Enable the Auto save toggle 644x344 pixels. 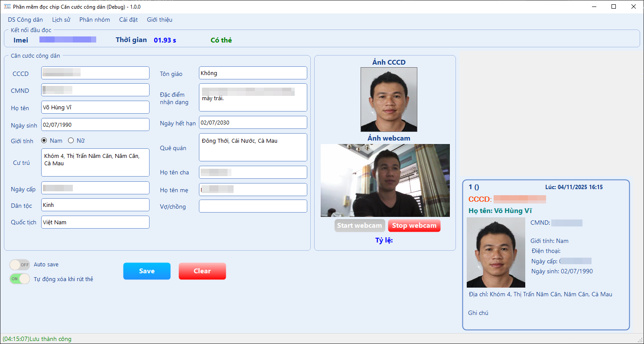20,265
